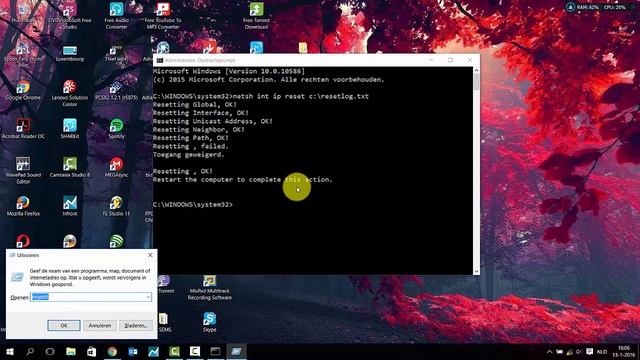Screen dimensions: 640x360
Task: Open the Free YouTube To MP3 Converter icon
Action: click(x=163, y=16)
